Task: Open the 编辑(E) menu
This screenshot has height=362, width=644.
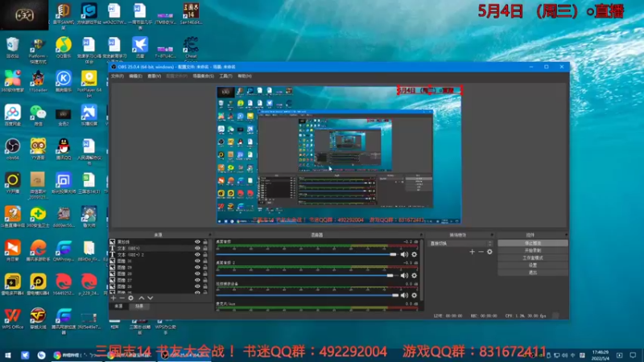Action: point(135,76)
